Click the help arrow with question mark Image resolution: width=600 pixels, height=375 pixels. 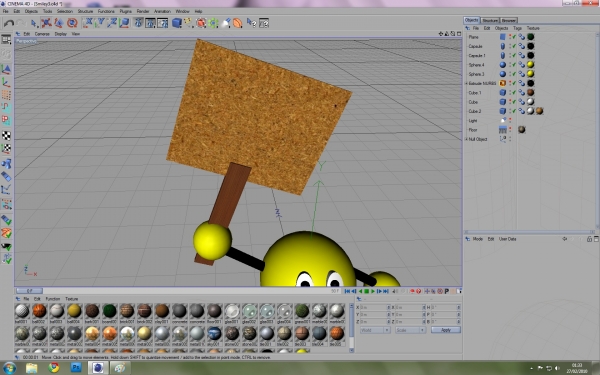(x=251, y=23)
